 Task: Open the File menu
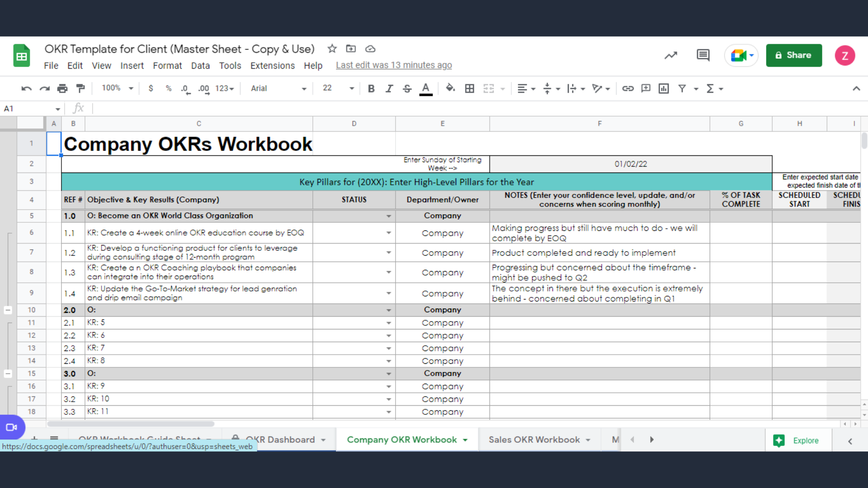(51, 66)
